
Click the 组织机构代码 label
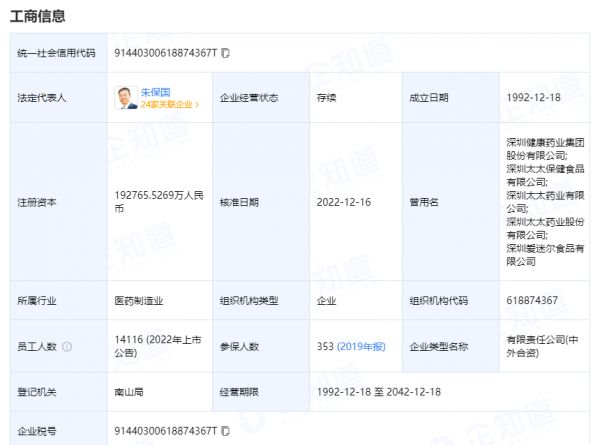[439, 301]
